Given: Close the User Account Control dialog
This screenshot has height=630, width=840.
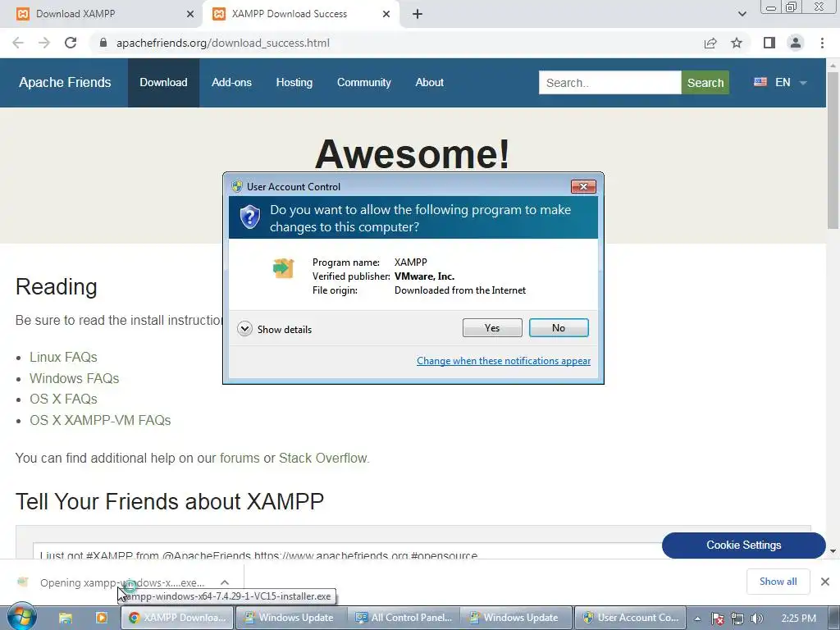Looking at the screenshot, I should pos(583,186).
